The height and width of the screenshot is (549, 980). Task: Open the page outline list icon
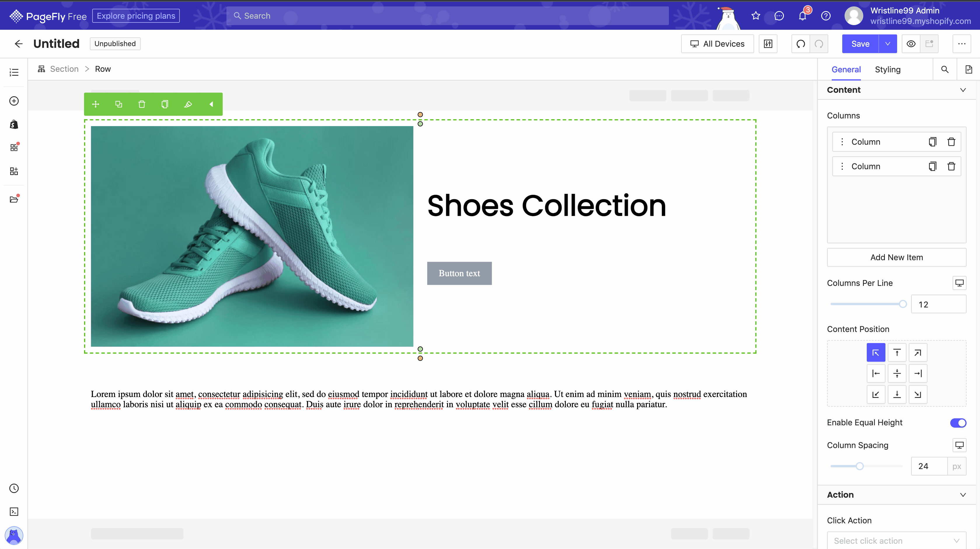click(x=14, y=72)
